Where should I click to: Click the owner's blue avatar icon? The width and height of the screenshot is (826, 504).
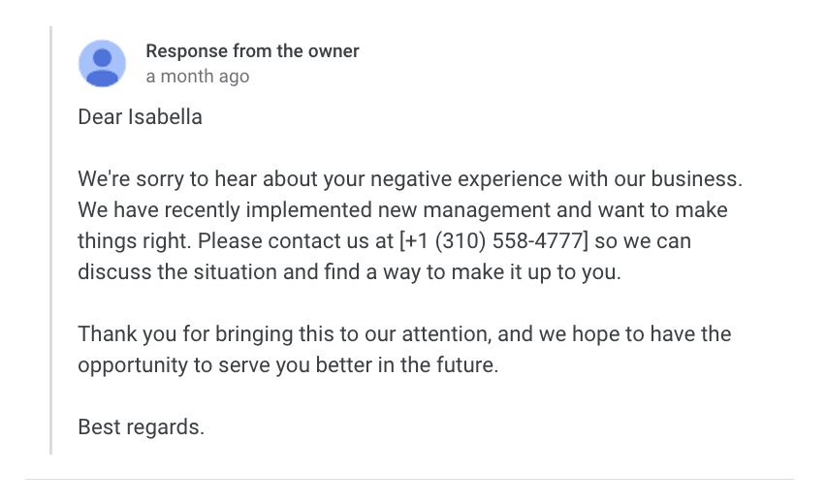pyautogui.click(x=102, y=64)
